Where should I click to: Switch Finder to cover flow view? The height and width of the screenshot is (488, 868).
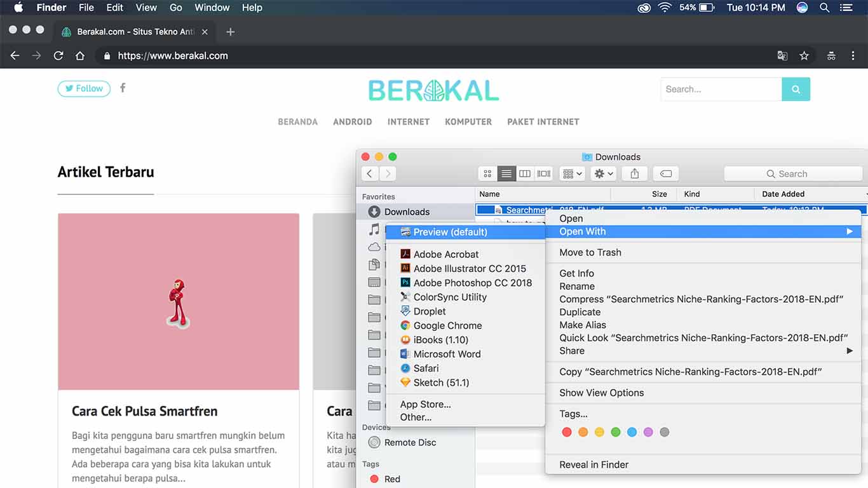(544, 173)
